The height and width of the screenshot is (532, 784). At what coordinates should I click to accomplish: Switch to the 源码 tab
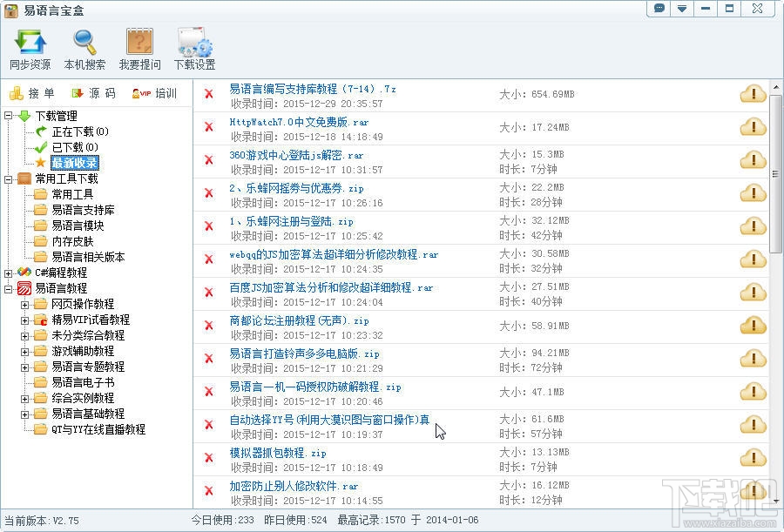93,93
